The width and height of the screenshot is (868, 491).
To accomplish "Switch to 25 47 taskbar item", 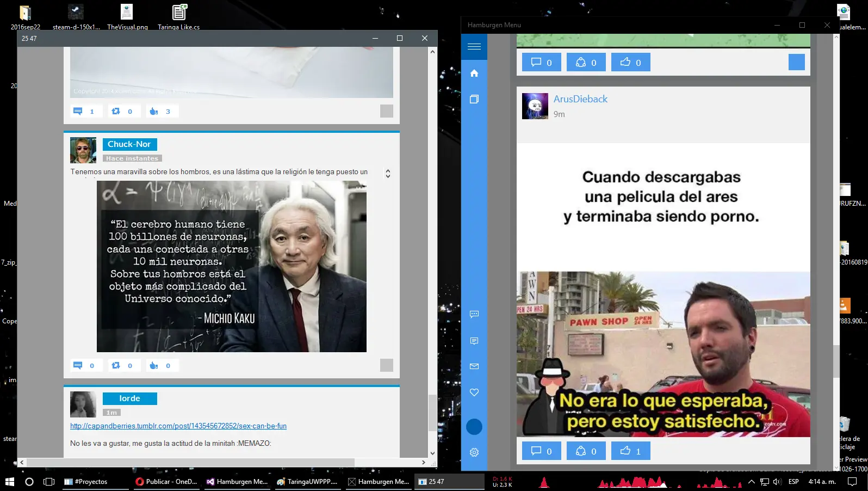I will [449, 482].
